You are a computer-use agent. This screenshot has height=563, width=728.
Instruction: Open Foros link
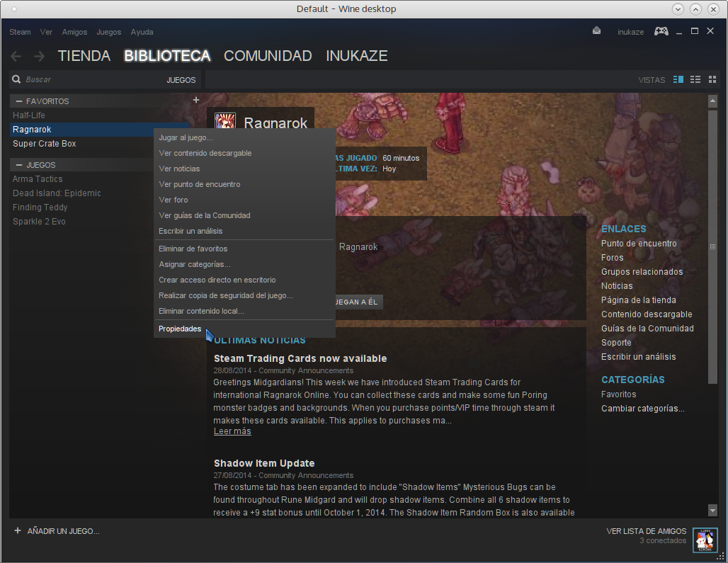[x=613, y=258]
